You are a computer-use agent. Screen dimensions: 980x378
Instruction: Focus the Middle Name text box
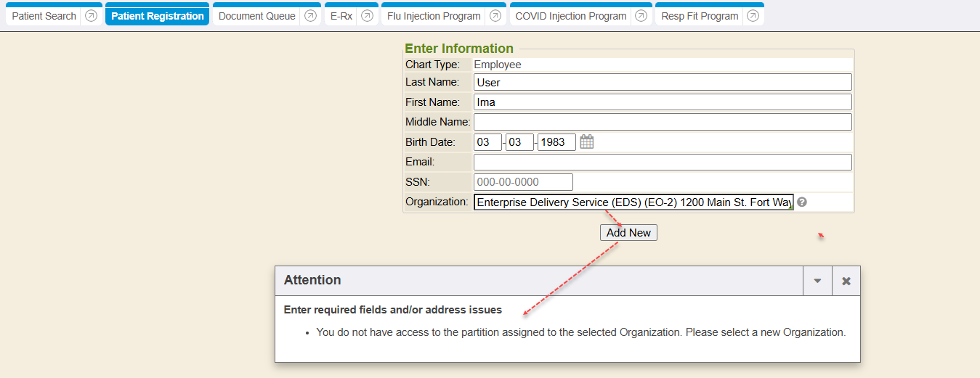click(662, 122)
